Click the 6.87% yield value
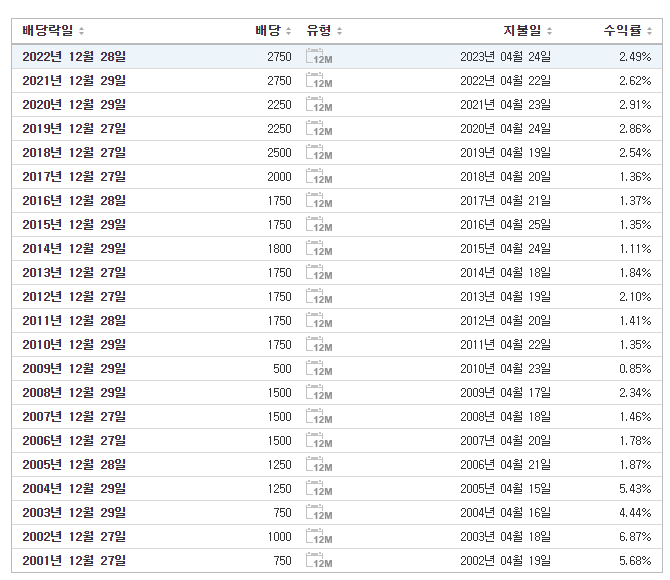The image size is (670, 580). pyautogui.click(x=635, y=536)
